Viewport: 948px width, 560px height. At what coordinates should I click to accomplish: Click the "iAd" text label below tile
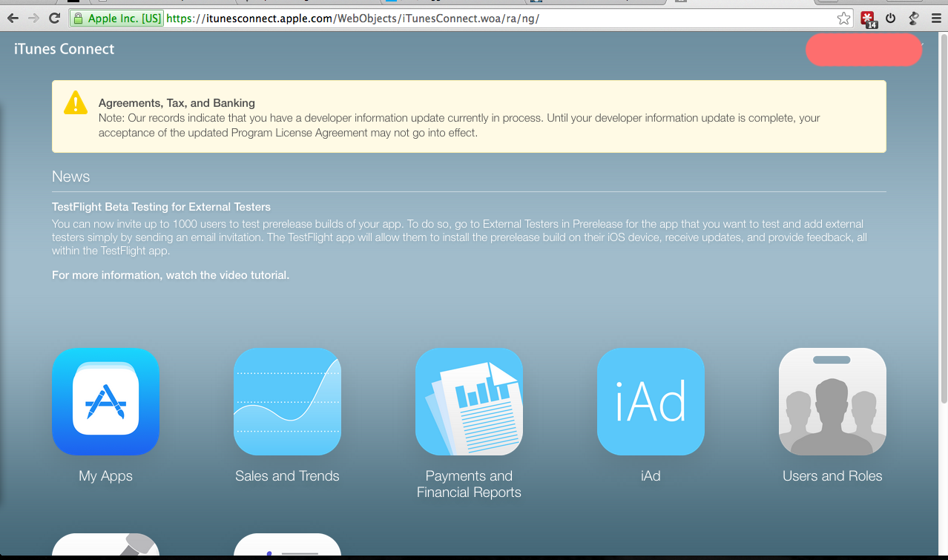pyautogui.click(x=651, y=476)
